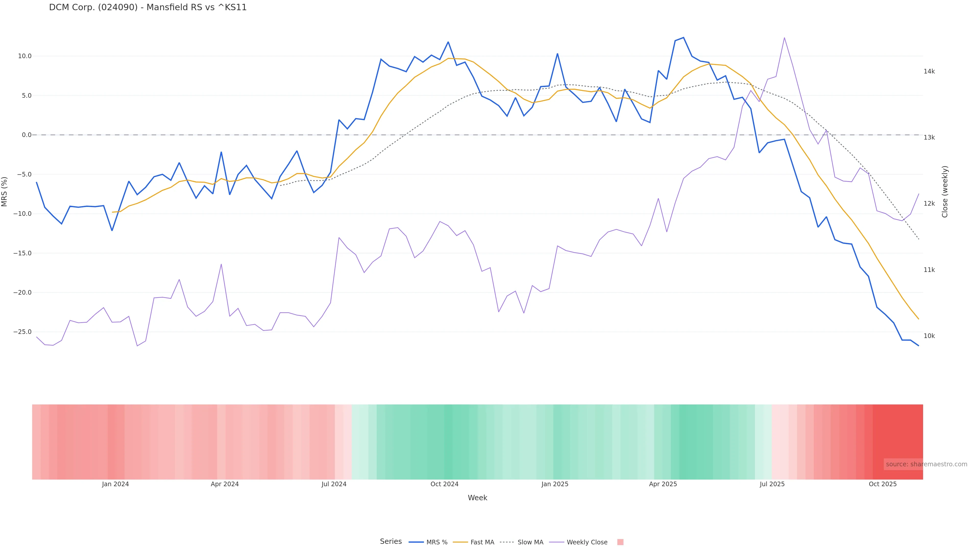The width and height of the screenshot is (980, 551).
Task: Select the Jul 2024 x-axis tick label
Action: [334, 484]
